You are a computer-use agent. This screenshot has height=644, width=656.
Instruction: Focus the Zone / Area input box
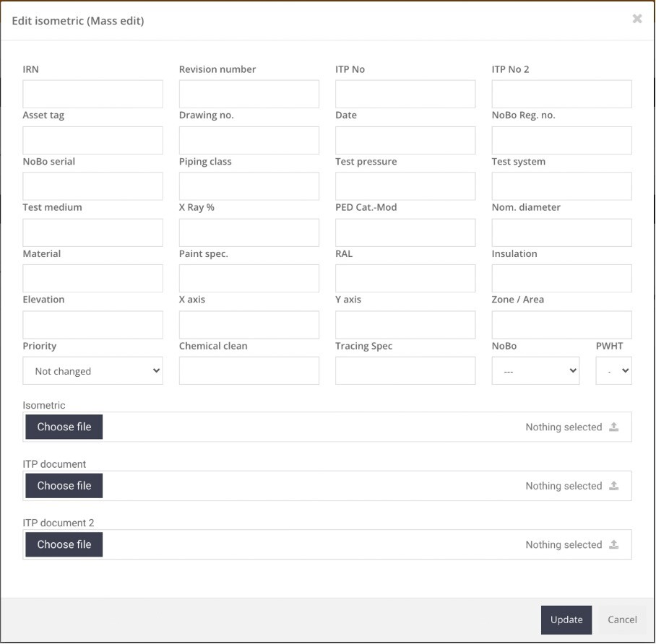click(x=561, y=325)
